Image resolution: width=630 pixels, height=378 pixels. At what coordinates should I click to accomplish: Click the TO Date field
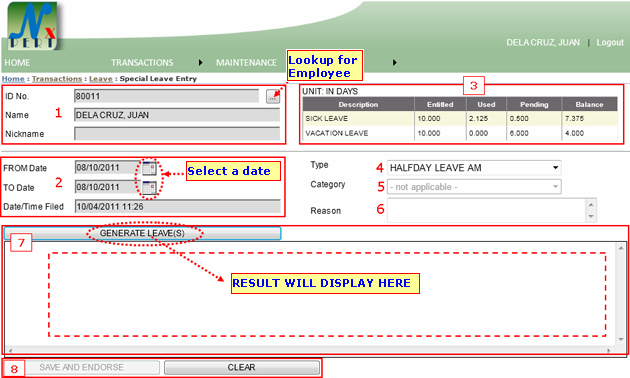(108, 187)
